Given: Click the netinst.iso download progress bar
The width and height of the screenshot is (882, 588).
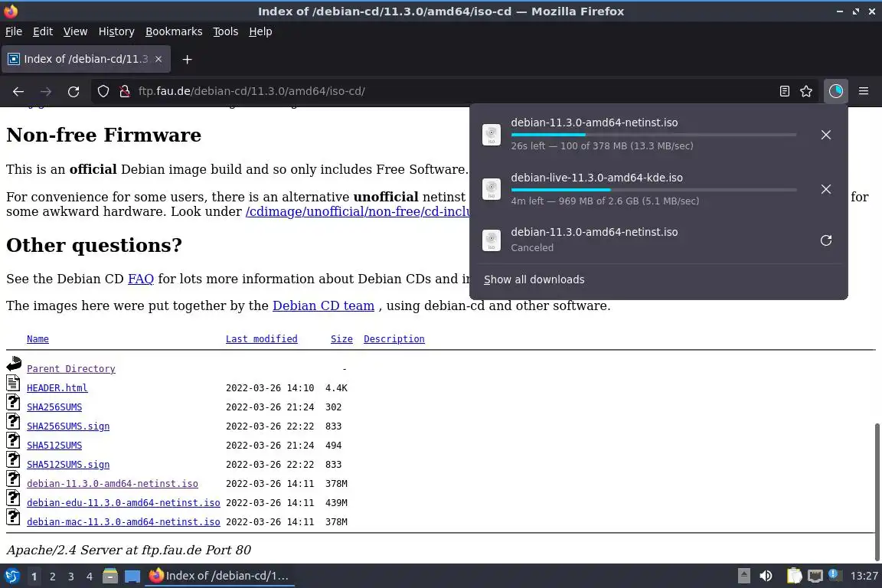Looking at the screenshot, I should pos(654,135).
